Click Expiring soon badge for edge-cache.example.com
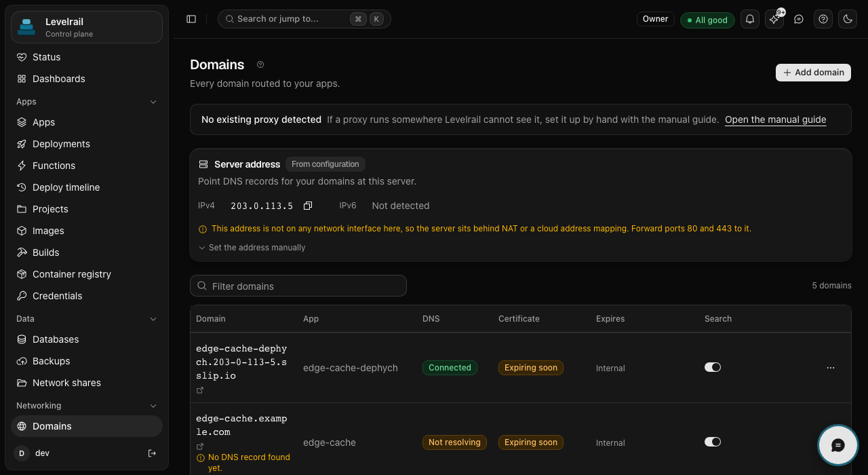 (531, 442)
